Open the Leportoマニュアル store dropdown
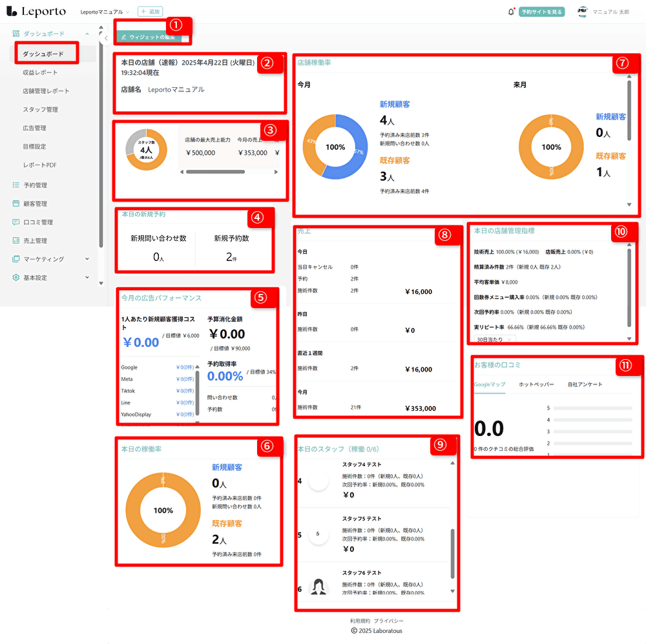This screenshot has height=644, width=646. click(x=105, y=12)
